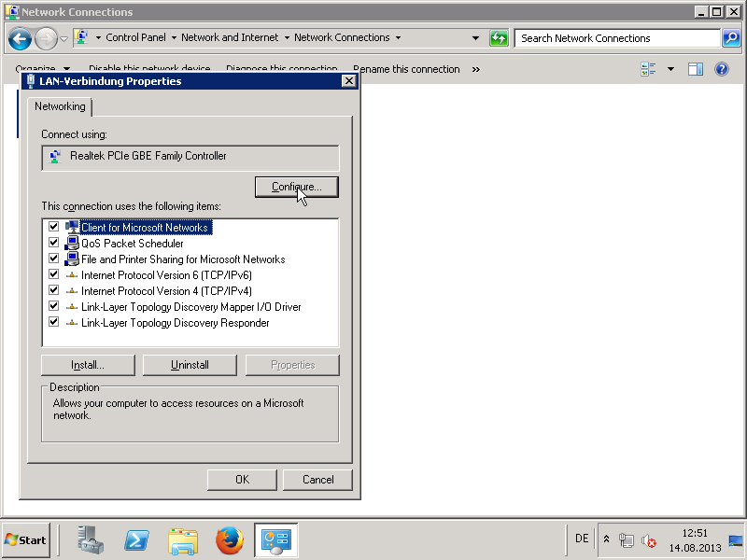This screenshot has height=560, width=747.
Task: Select Link-Layer Topology Discovery Responder entry
Action: click(x=175, y=323)
